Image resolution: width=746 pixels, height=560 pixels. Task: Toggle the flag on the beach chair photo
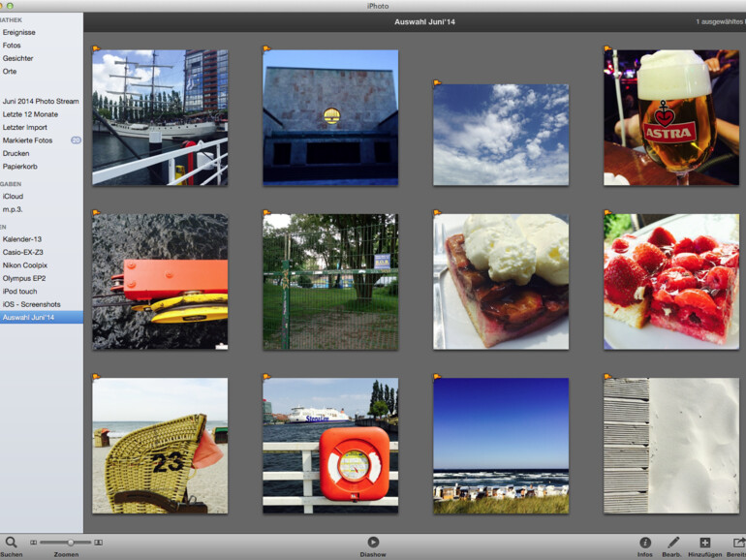[96, 377]
